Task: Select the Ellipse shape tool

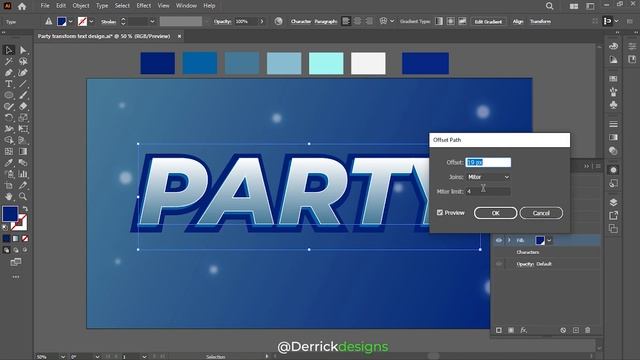Action: (x=9, y=95)
